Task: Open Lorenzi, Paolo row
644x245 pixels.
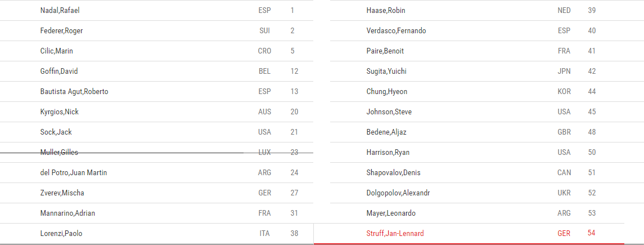Action: tap(156, 234)
